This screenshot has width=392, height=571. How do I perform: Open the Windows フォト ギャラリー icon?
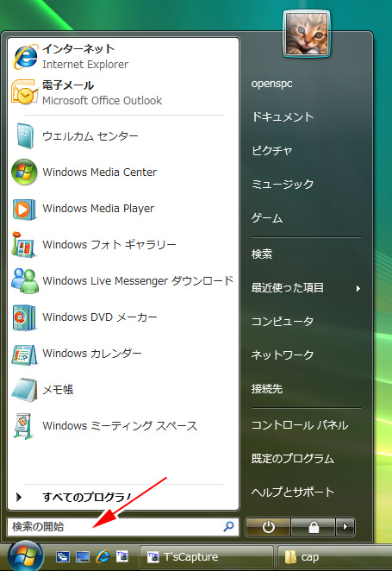pyautogui.click(x=23, y=244)
